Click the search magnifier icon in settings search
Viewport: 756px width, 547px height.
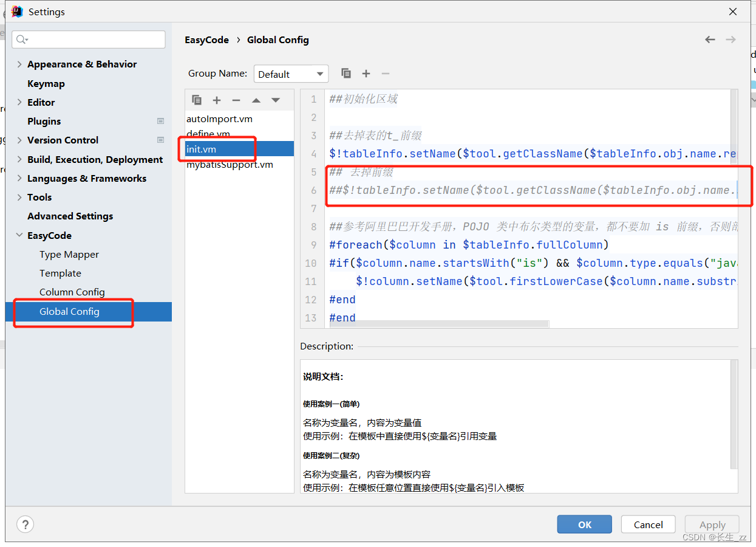pos(22,40)
